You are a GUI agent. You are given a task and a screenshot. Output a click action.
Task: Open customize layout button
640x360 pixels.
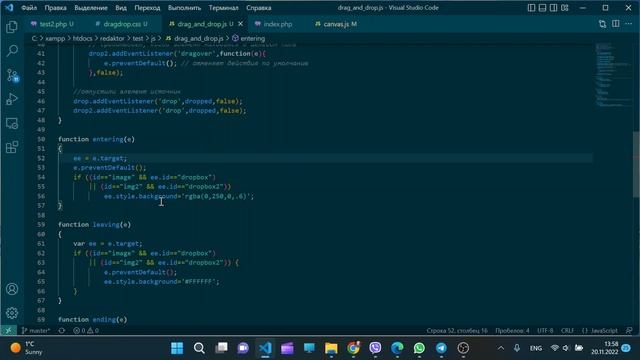[565, 8]
